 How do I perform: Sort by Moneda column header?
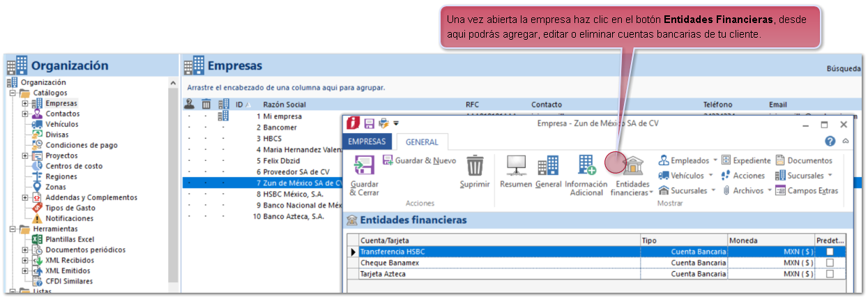click(771, 240)
